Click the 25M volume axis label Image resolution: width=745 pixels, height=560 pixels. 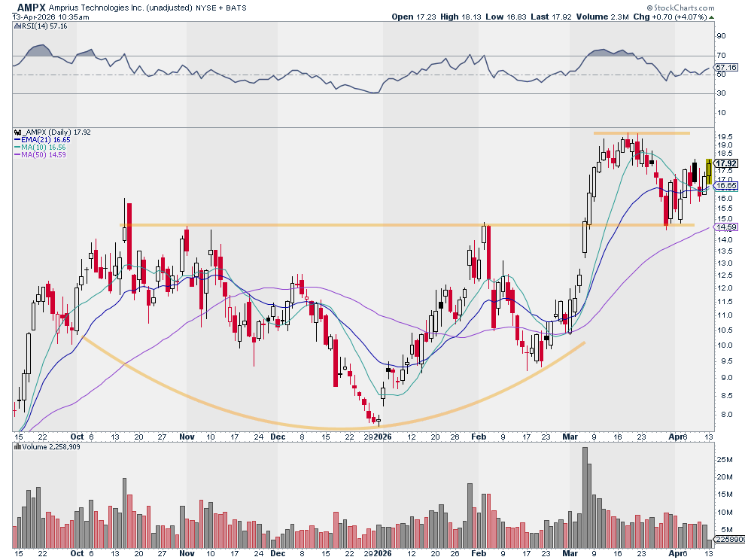(725, 459)
